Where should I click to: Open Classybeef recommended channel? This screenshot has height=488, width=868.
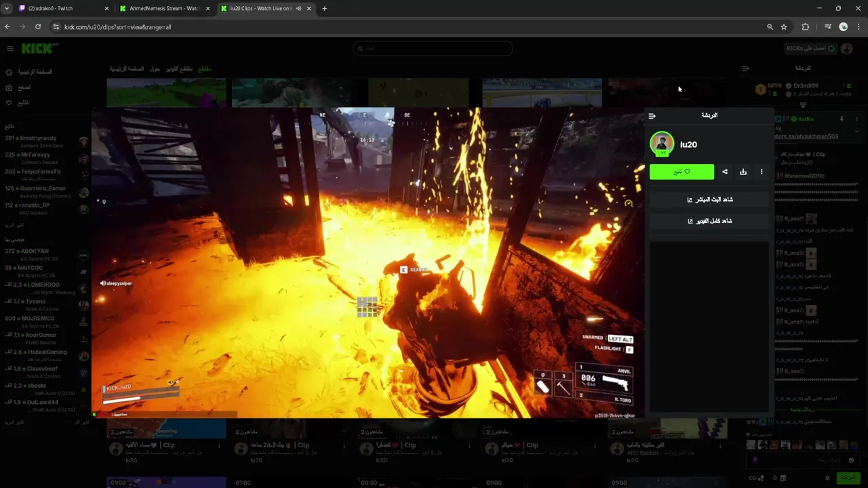[46, 372]
